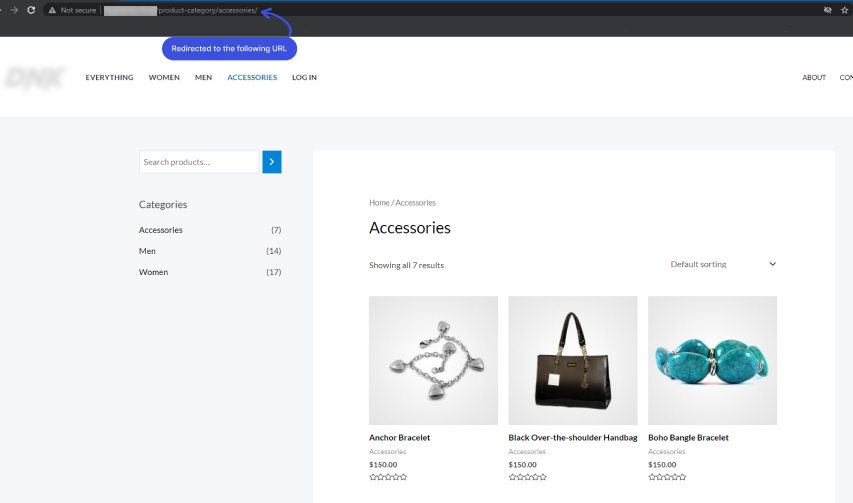Screen dimensions: 853x503
Task: Click the Accessories label under Anchor Bracelet
Action: point(387,452)
